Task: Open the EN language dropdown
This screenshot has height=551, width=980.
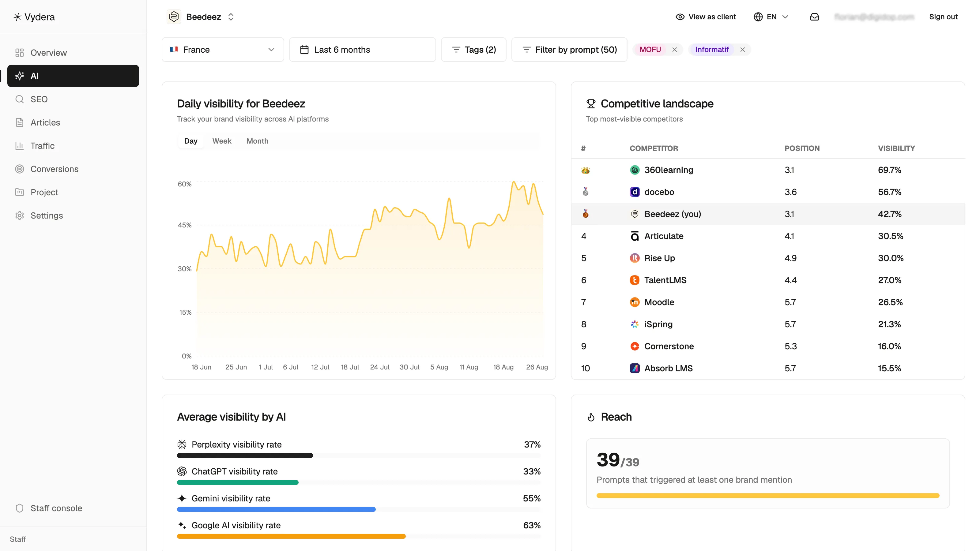Action: (x=771, y=17)
